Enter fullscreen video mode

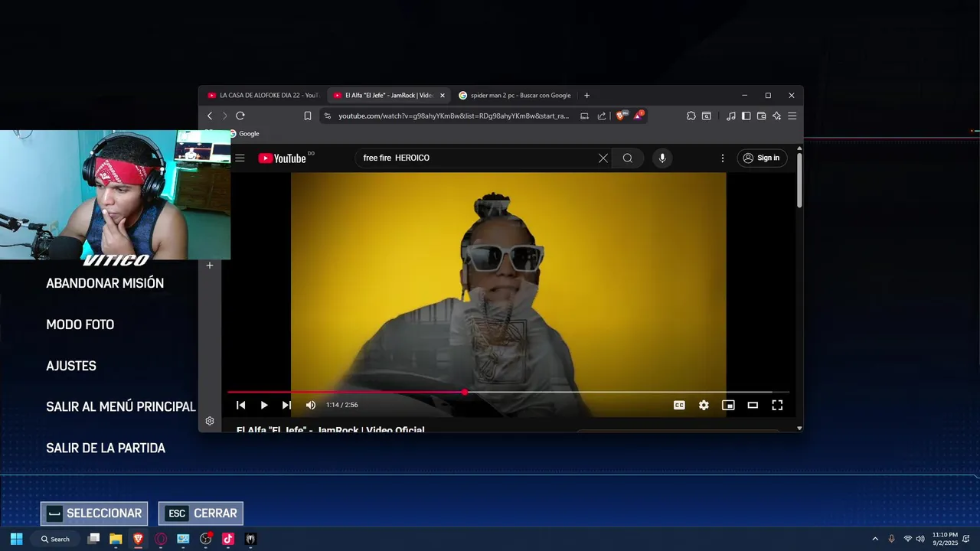(777, 405)
